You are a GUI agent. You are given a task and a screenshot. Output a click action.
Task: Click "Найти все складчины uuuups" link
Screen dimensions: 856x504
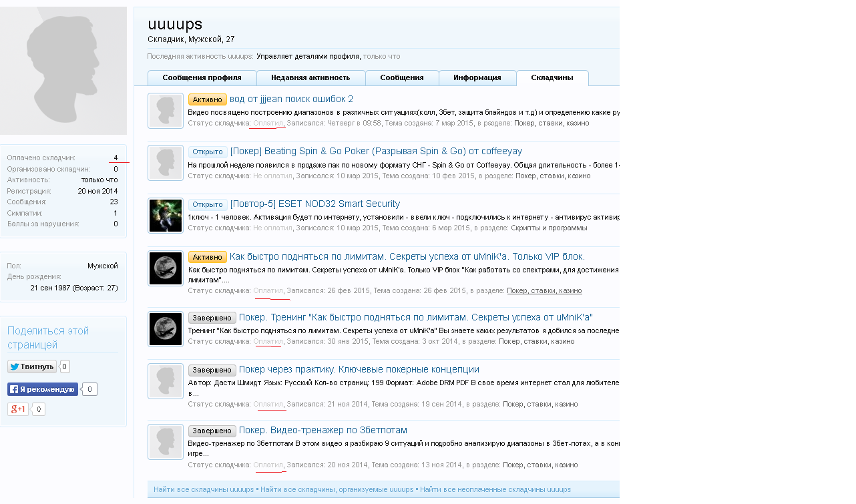[x=204, y=489]
